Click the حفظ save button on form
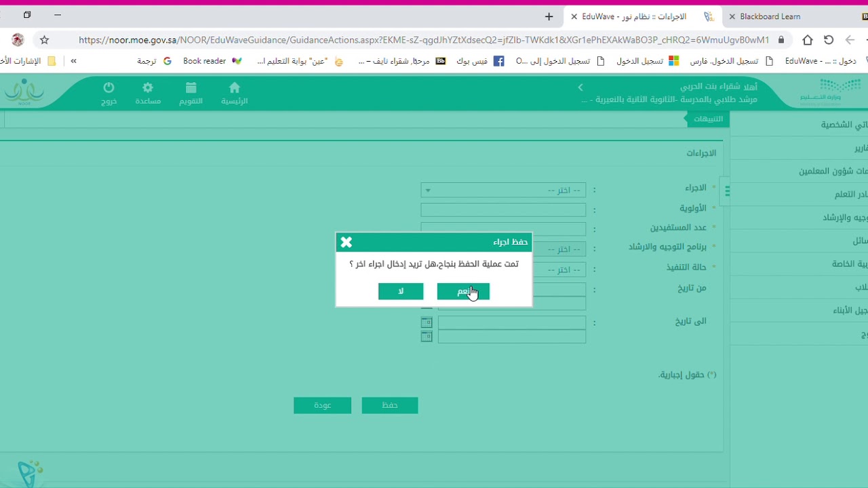The height and width of the screenshot is (488, 868). pyautogui.click(x=390, y=405)
